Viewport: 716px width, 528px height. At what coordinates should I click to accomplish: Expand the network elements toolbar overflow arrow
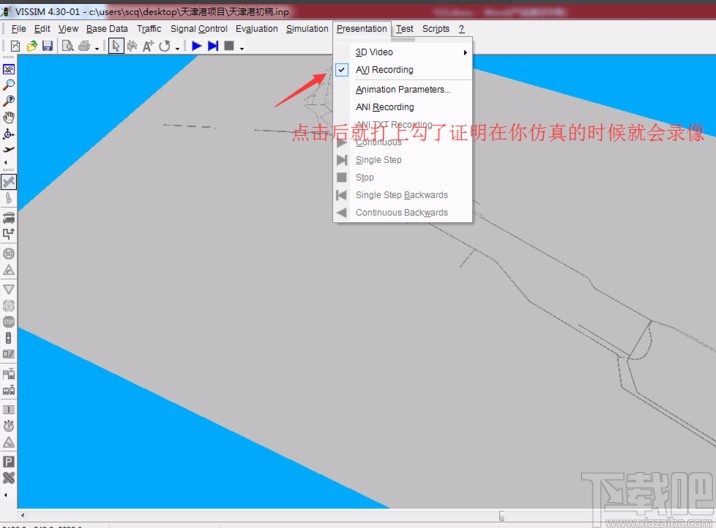pos(6,495)
